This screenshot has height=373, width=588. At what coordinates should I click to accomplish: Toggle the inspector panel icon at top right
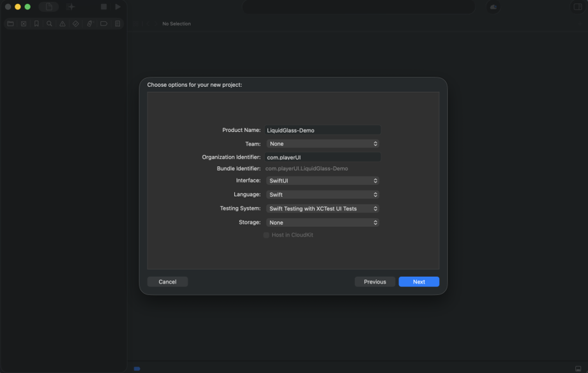pos(578,7)
